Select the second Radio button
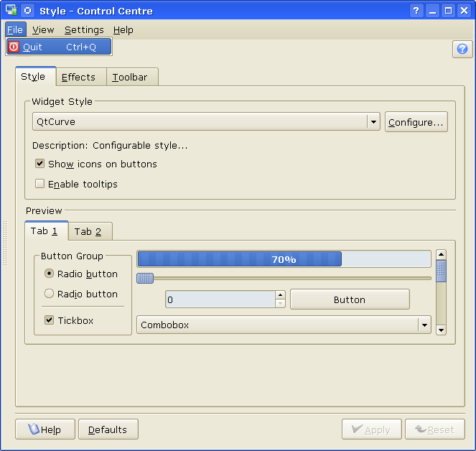The width and height of the screenshot is (476, 451). pos(49,294)
